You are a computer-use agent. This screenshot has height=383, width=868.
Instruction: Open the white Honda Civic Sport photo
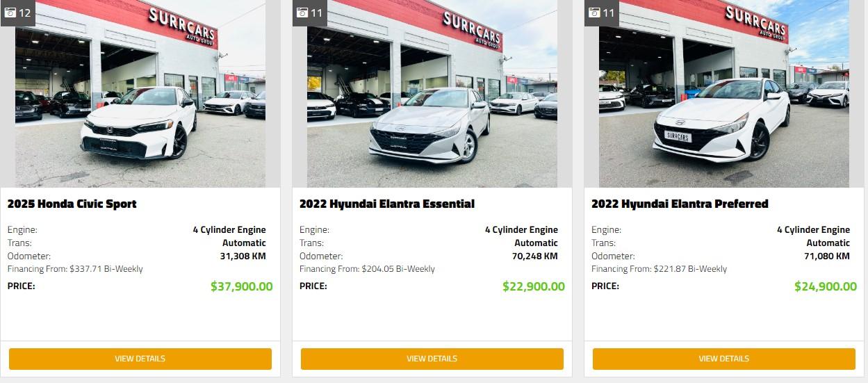click(140, 94)
